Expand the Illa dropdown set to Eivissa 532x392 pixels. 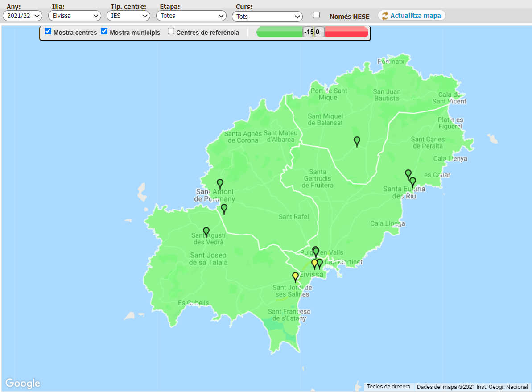(x=74, y=16)
